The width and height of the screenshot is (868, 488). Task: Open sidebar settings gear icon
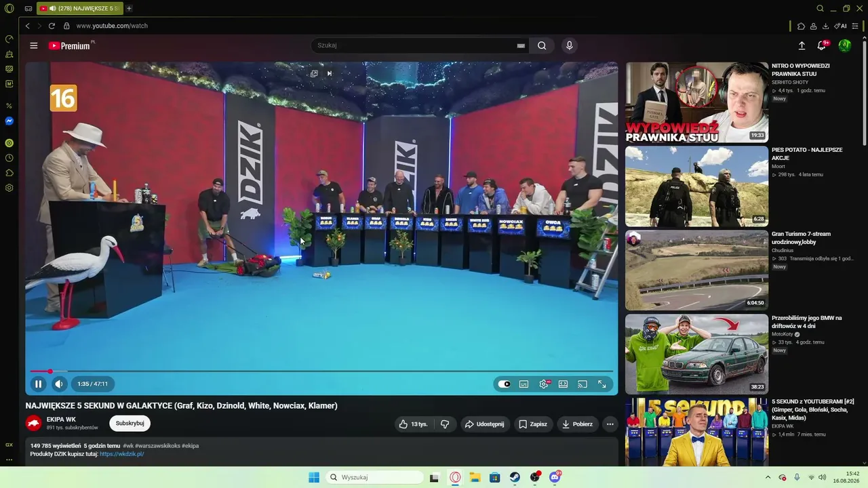pos(9,188)
